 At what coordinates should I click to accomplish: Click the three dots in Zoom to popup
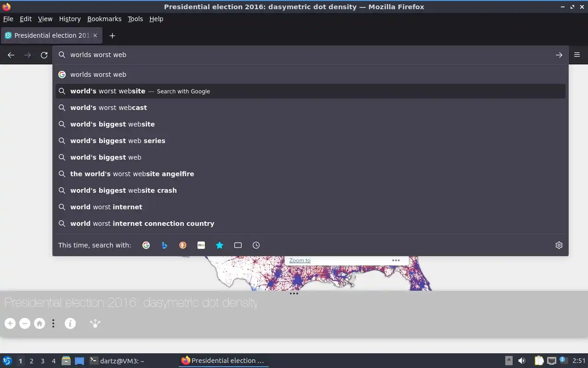[x=396, y=260]
